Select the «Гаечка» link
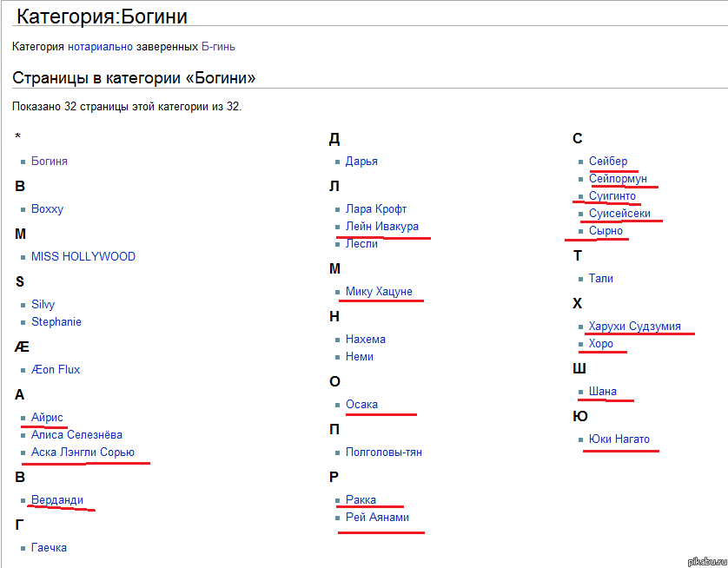This screenshot has height=568, width=728. click(49, 547)
